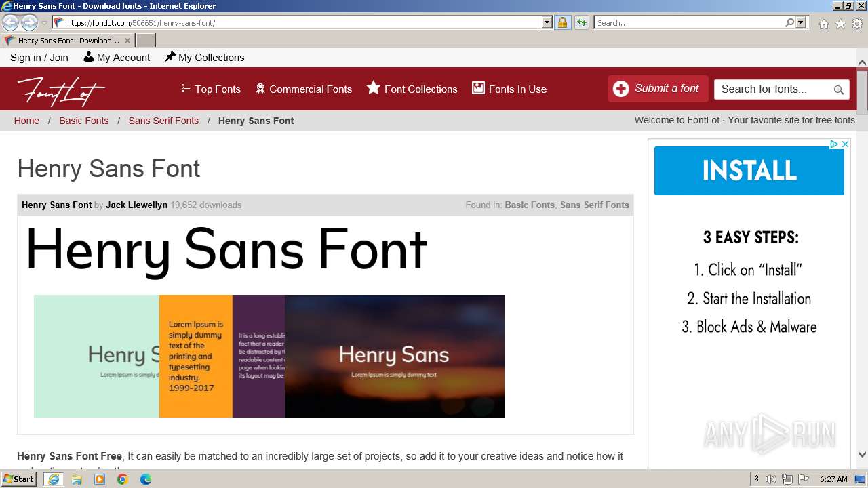
Task: Open the AdChoices info triangle icon
Action: [x=835, y=144]
